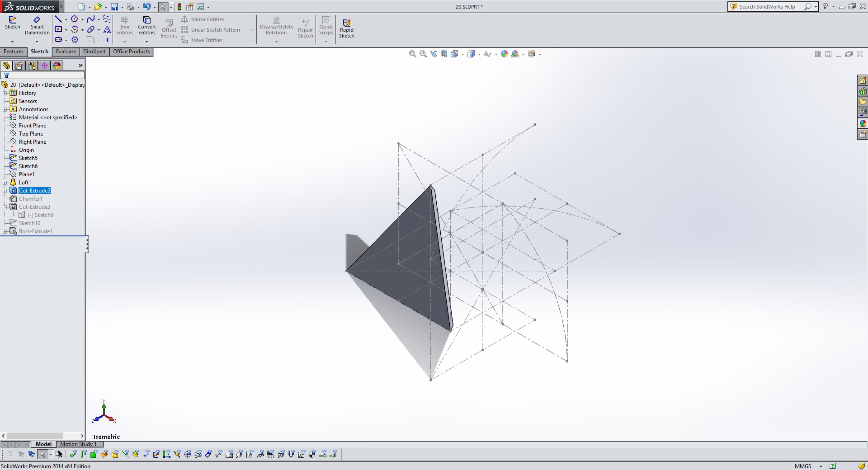
Task: Click the Rebuild traffic light icon
Action: point(179,7)
